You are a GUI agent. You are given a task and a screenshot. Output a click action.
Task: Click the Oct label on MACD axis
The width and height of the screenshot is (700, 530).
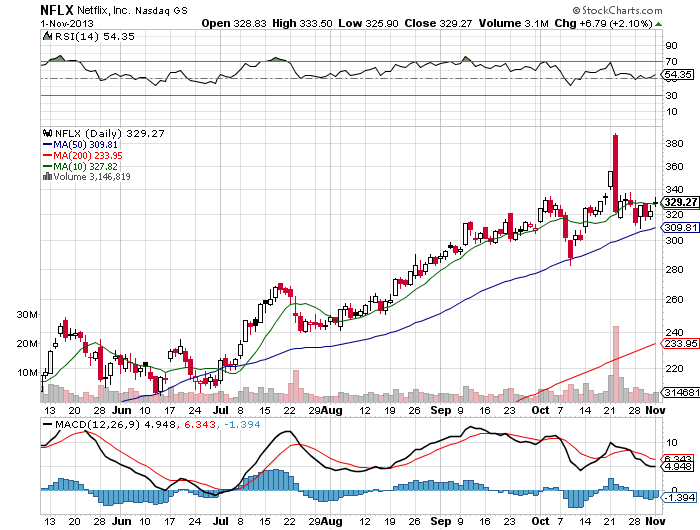[540, 521]
